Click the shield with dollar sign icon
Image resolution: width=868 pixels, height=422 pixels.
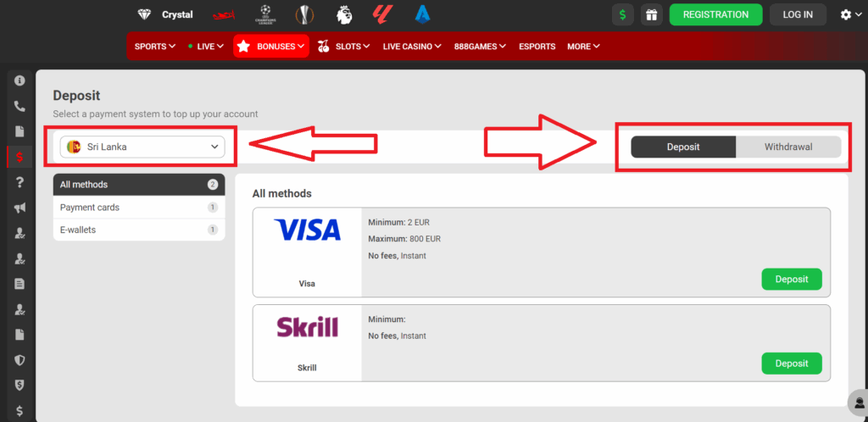20,385
